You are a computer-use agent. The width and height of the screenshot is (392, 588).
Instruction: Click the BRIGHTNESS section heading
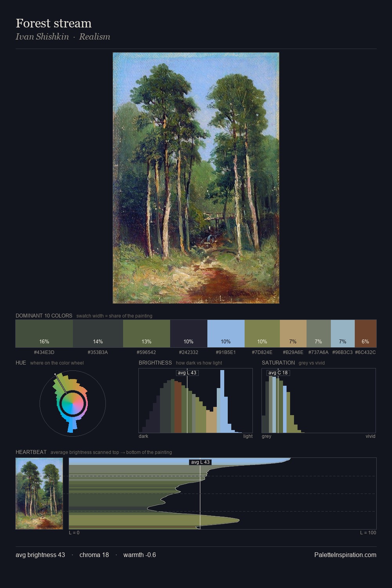pyautogui.click(x=155, y=363)
